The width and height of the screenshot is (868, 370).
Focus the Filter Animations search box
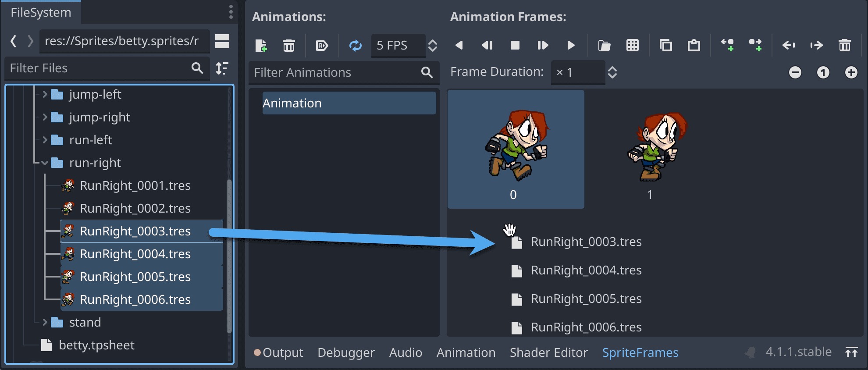pos(344,72)
